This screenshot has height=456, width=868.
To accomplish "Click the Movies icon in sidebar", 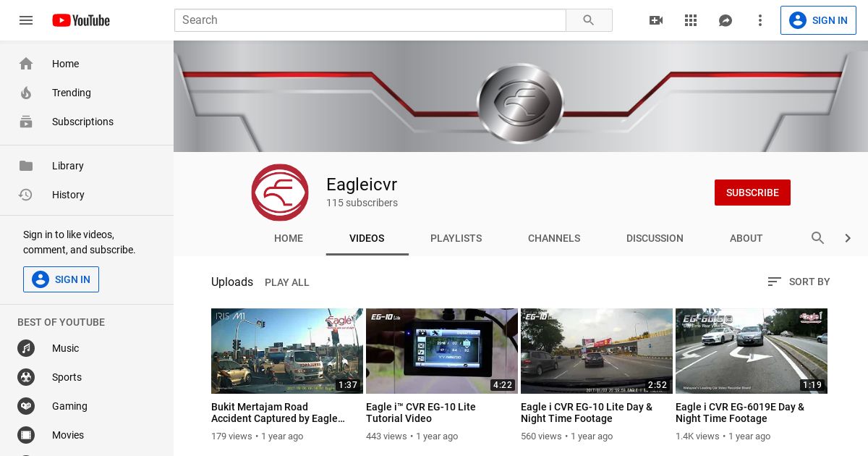I will coord(26,435).
